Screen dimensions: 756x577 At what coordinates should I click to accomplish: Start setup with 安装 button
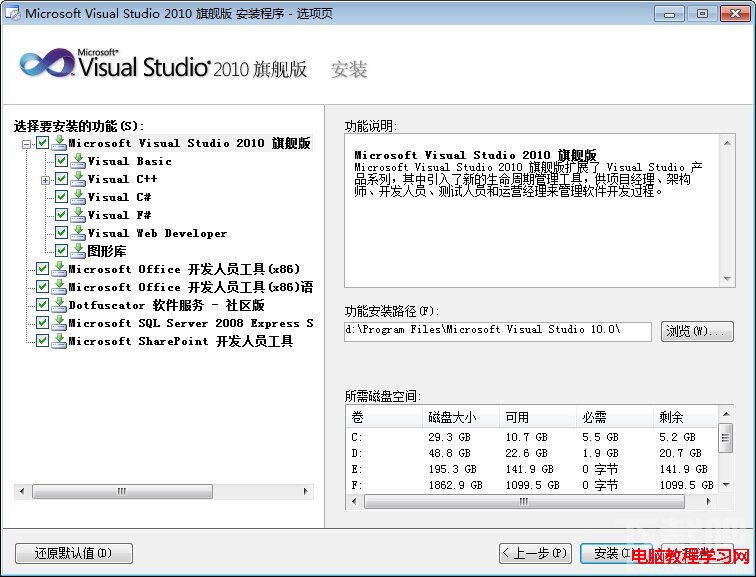[616, 553]
